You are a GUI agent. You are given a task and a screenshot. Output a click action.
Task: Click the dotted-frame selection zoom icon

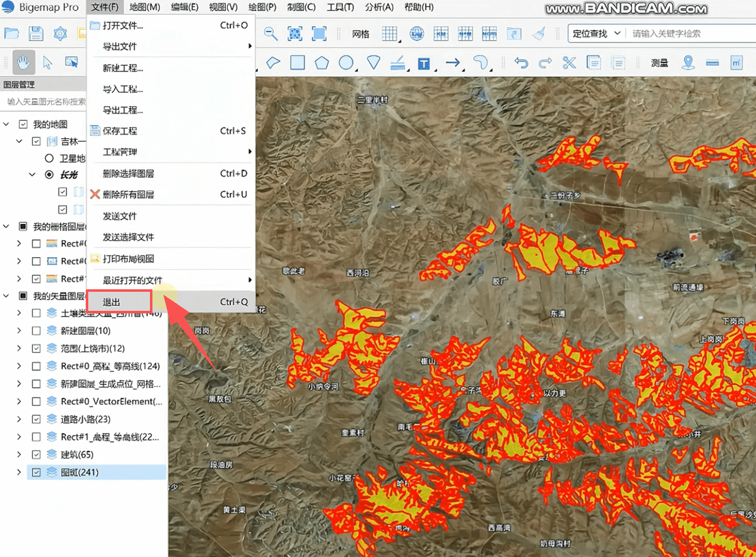click(295, 33)
